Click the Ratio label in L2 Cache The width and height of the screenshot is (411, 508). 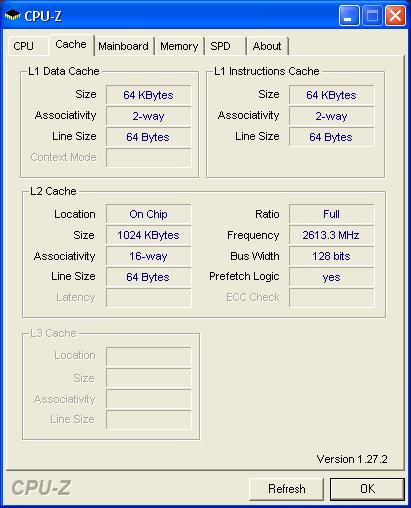coord(267,214)
